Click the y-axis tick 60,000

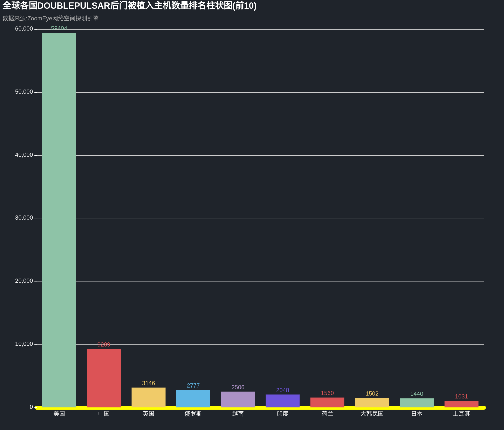24,29
